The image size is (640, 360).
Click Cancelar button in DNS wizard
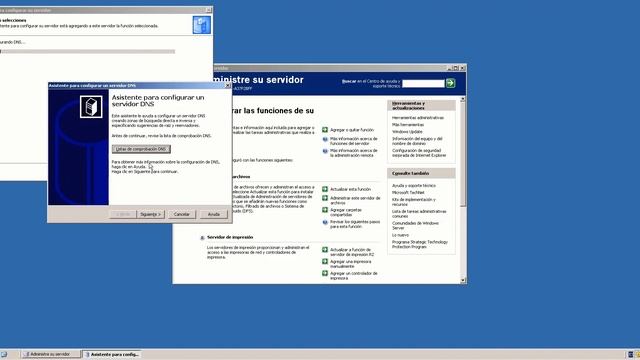(182, 214)
